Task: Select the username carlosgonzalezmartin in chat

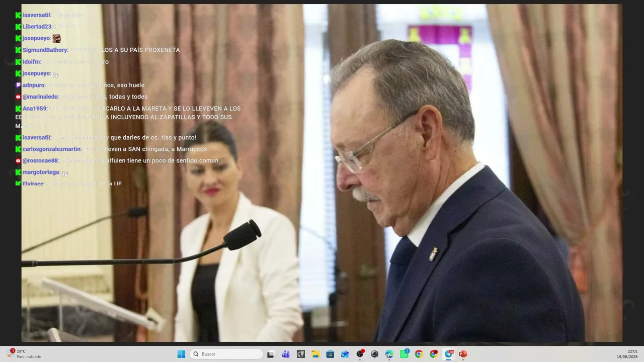Action: (x=52, y=149)
